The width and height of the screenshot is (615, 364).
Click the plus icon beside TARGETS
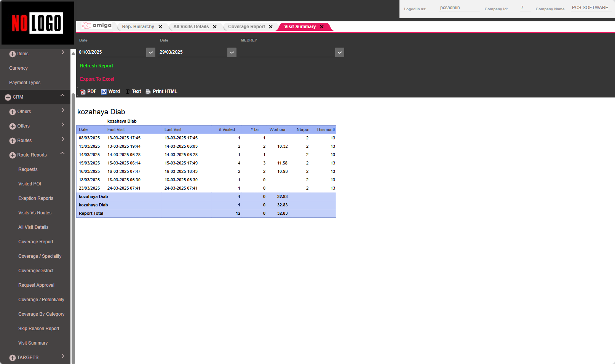coord(13,358)
